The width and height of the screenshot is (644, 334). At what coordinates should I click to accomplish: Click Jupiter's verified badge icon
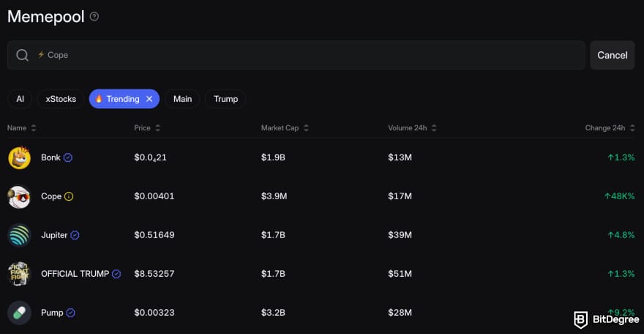(x=75, y=235)
